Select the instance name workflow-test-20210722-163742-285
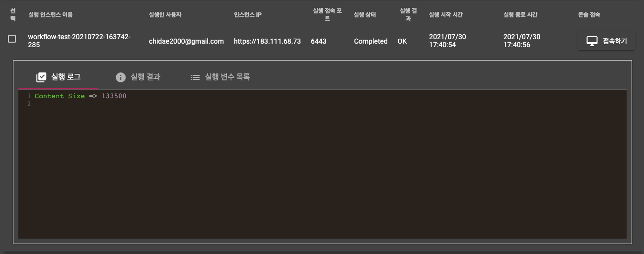 tap(79, 41)
